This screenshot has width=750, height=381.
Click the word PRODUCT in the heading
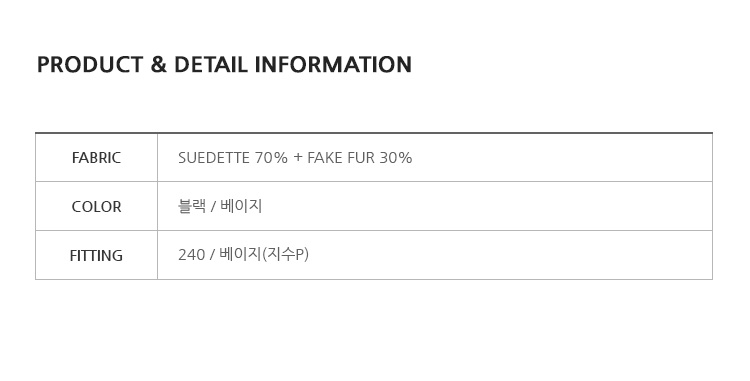(90, 65)
